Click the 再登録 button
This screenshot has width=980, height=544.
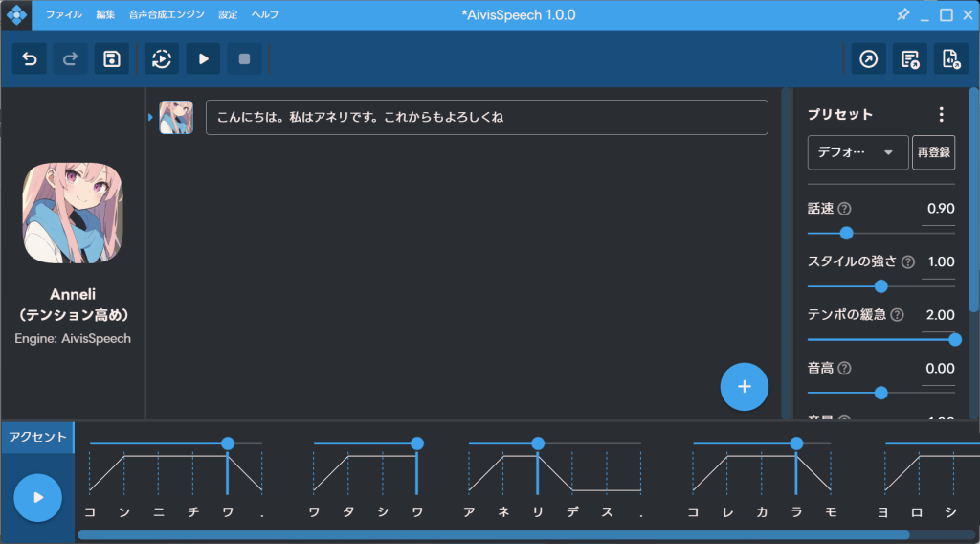(x=934, y=152)
